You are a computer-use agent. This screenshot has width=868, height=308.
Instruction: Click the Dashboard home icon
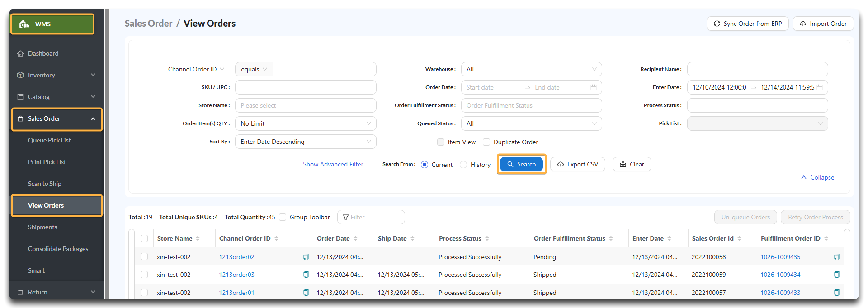point(20,53)
